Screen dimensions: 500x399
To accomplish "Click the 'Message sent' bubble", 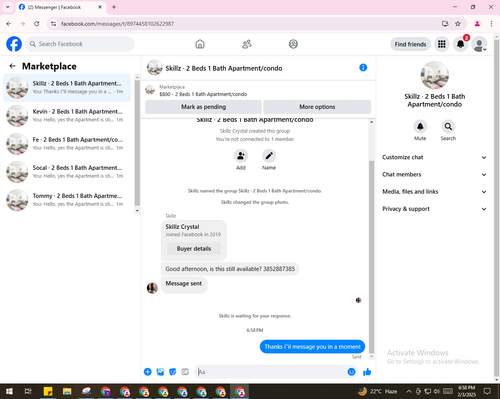I will click(x=184, y=284).
